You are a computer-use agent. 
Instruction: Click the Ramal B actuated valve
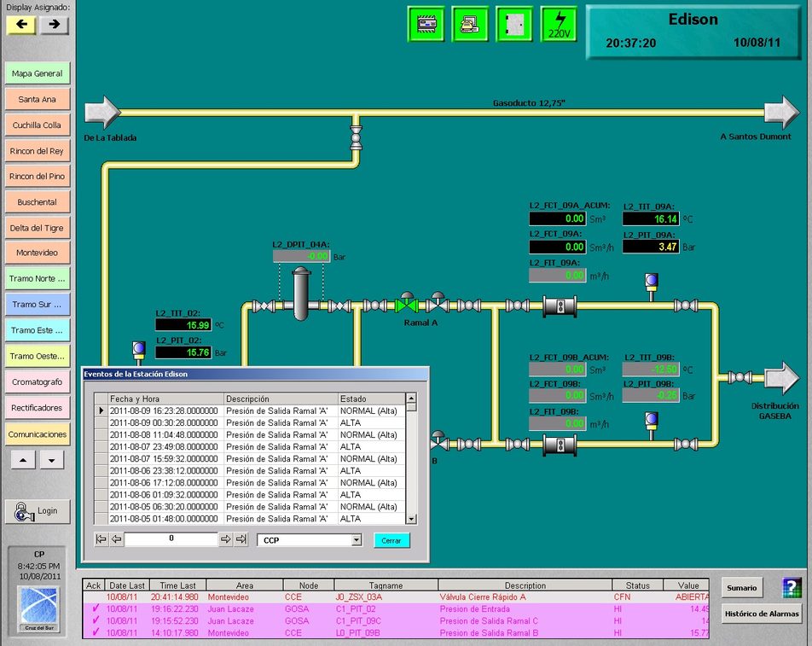438,440
